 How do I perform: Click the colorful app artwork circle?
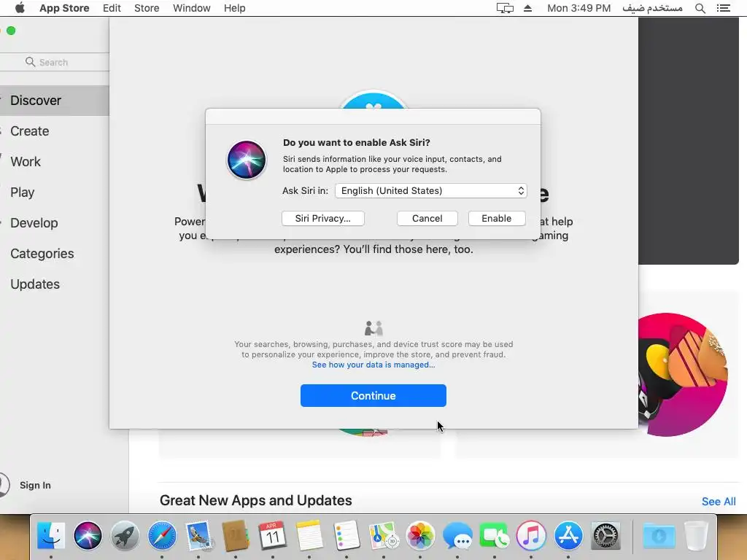point(683,375)
